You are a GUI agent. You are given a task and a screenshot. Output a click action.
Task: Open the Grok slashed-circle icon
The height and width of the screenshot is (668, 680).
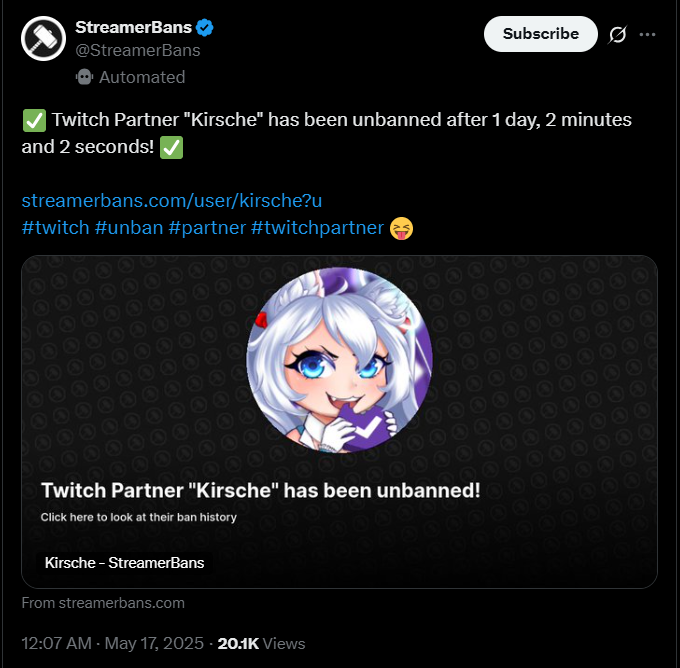tap(617, 35)
